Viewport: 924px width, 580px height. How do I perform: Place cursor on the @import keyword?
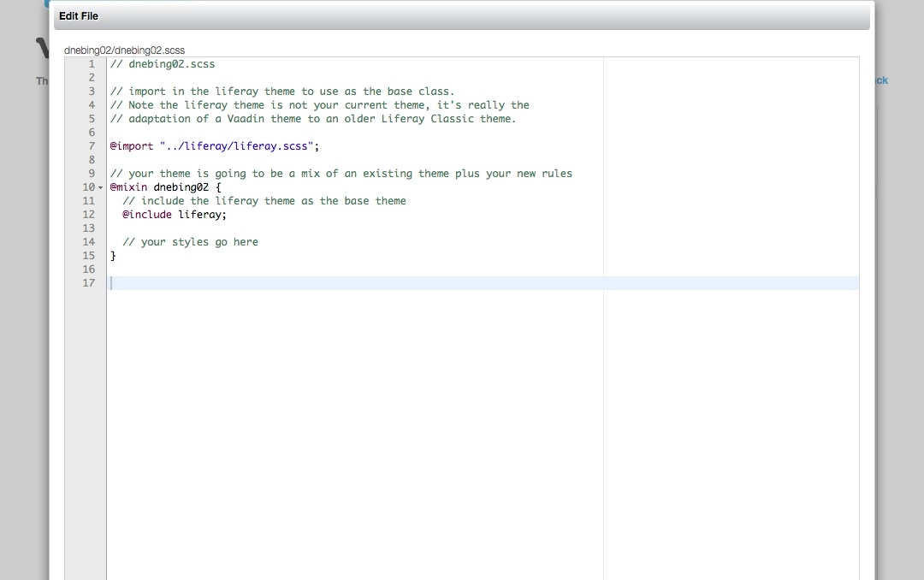point(132,146)
